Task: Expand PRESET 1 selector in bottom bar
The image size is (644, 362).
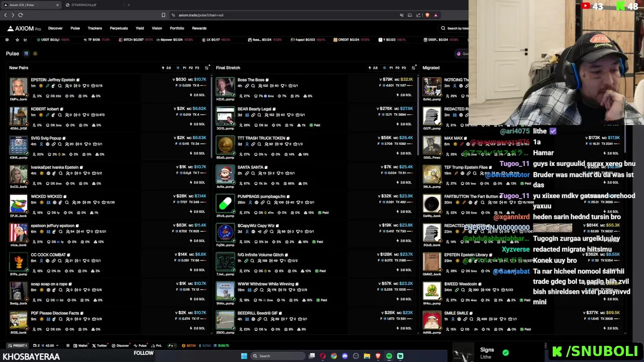Action: click(x=18, y=345)
